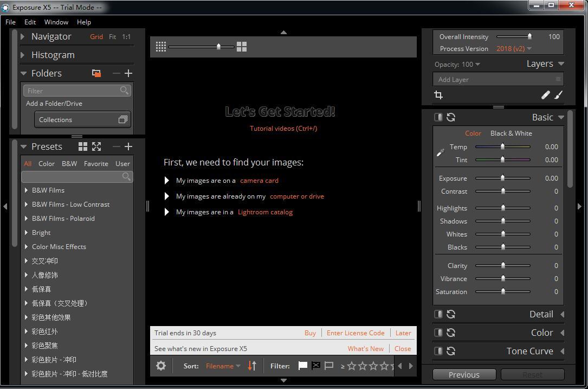Toggle the Basic panel on/off switch
The width and height of the screenshot is (588, 389).
click(x=438, y=117)
